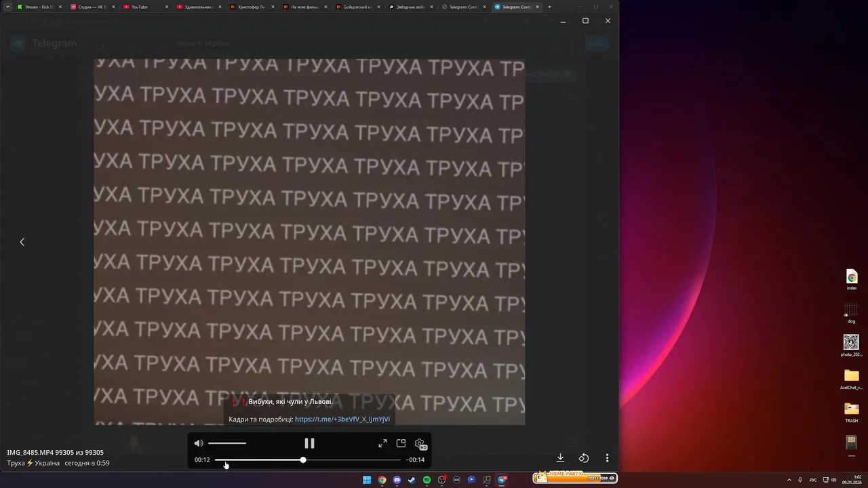Select the TRASH folder on desktop
This screenshot has height=488, width=868.
pyautogui.click(x=852, y=412)
